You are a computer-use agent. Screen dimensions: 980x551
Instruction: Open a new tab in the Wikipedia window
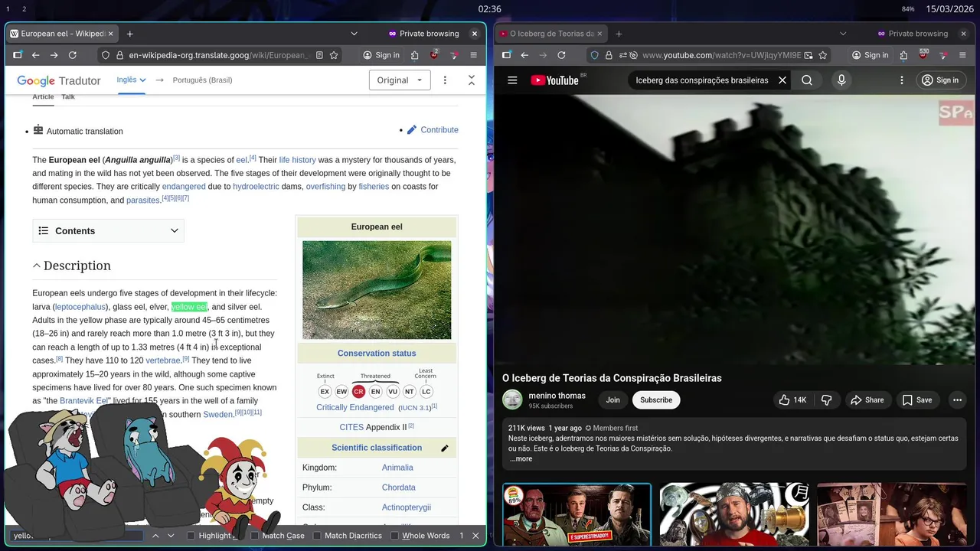pyautogui.click(x=129, y=34)
